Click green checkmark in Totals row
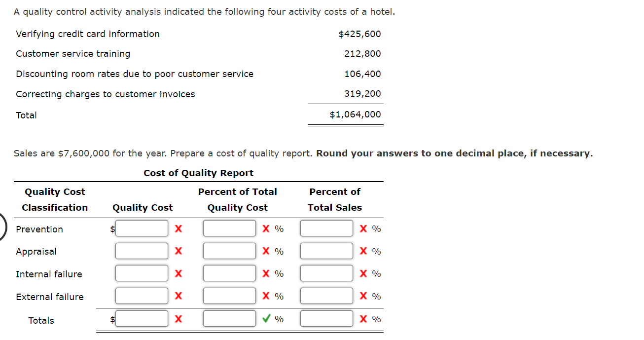Image resolution: width=644 pixels, height=340 pixels. pyautogui.click(x=267, y=318)
